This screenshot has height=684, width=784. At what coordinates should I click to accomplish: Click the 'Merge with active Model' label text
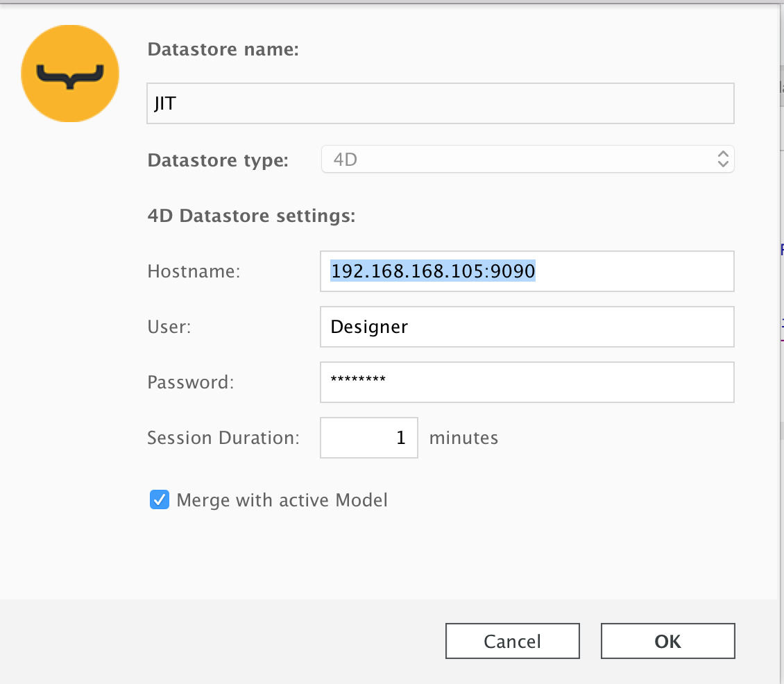[x=282, y=499]
